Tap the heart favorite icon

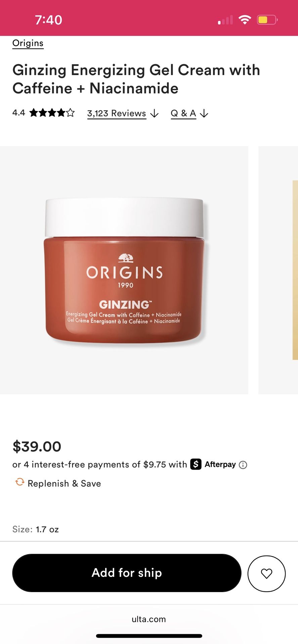(266, 574)
